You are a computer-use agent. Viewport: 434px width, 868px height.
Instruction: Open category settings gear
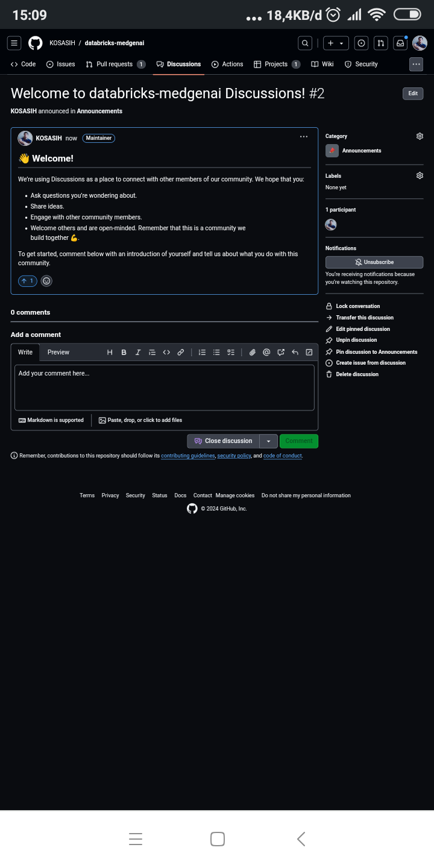(x=420, y=136)
